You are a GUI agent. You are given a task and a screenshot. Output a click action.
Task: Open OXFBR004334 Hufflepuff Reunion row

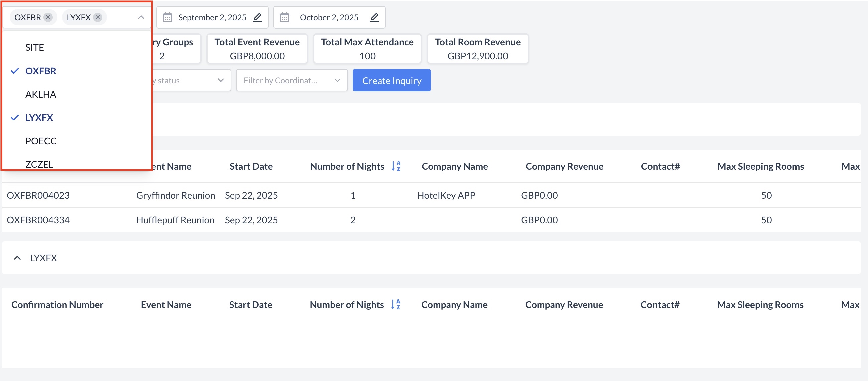click(38, 220)
